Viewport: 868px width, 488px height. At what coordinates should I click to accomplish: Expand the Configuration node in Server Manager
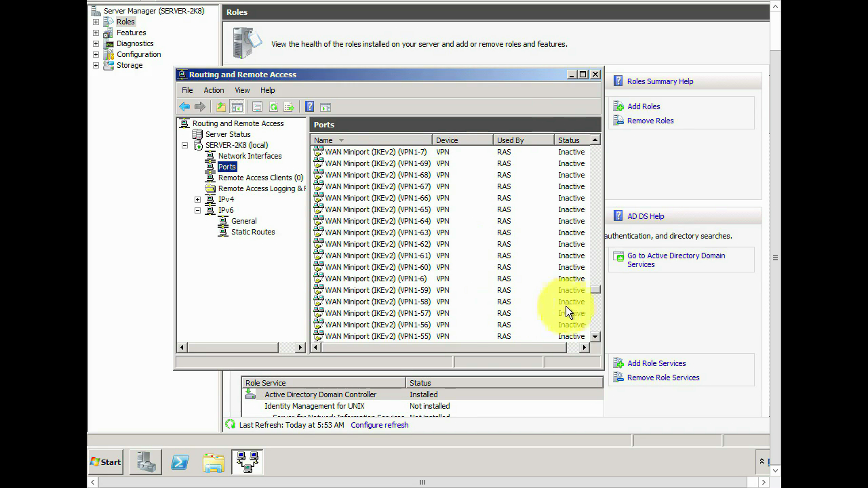[96, 54]
